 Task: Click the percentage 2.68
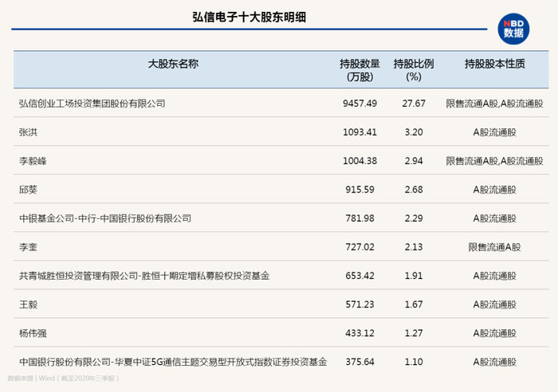414,190
